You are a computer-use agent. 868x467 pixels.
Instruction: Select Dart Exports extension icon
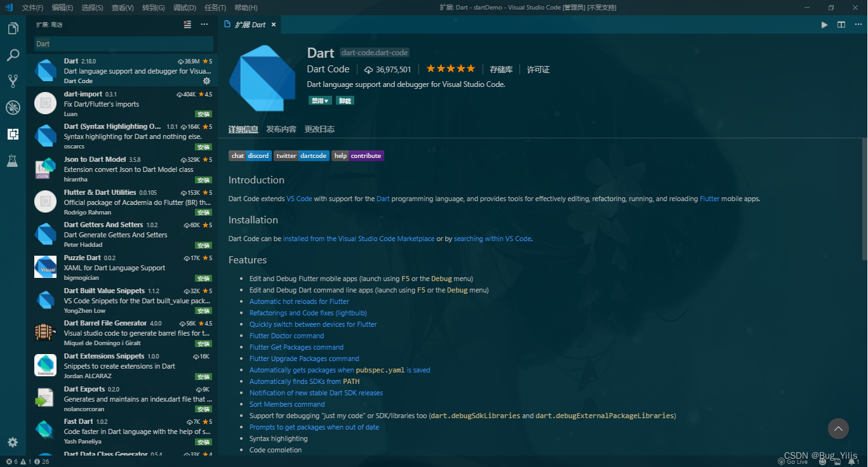[45, 398]
